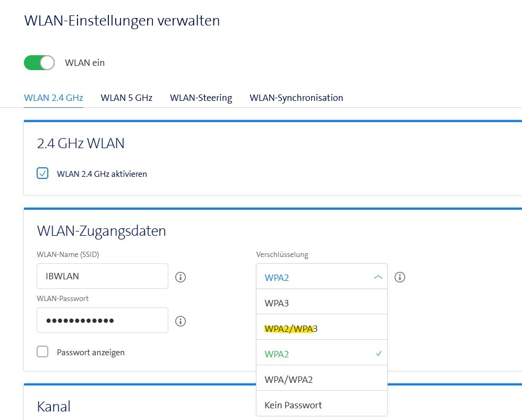Screen dimensions: 522x420
Task: Open the WLAN-Steering tab
Action: click(x=201, y=98)
